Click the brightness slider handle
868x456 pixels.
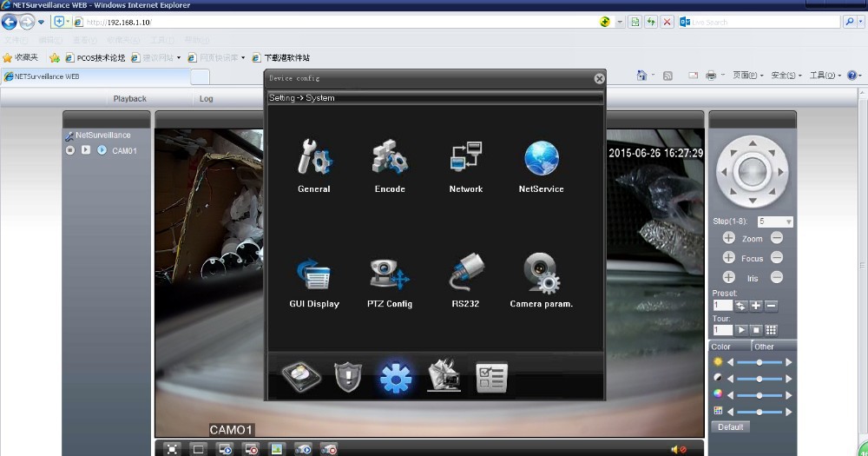point(759,362)
